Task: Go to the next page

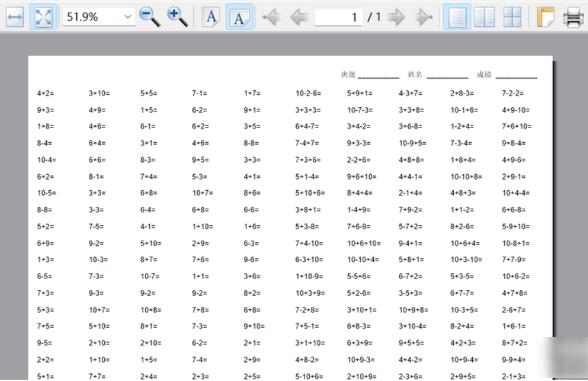Action: pos(397,17)
